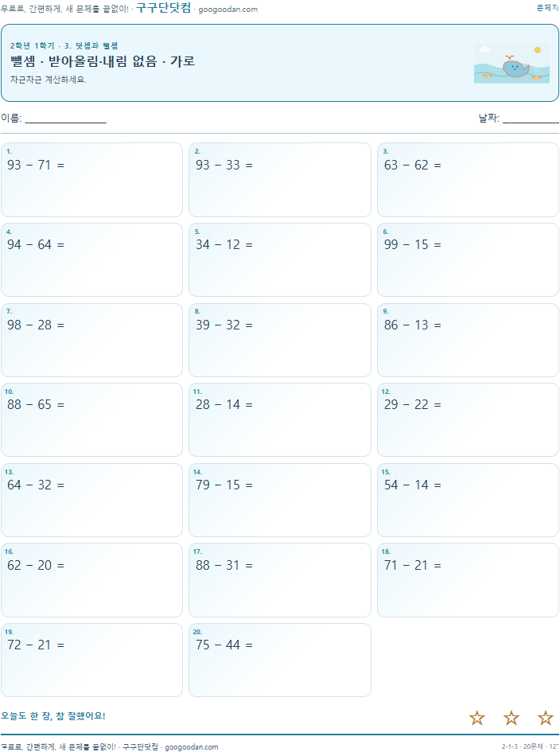This screenshot has height=752, width=560.
Task: Click the name blank line after 이름
Action: click(66, 119)
